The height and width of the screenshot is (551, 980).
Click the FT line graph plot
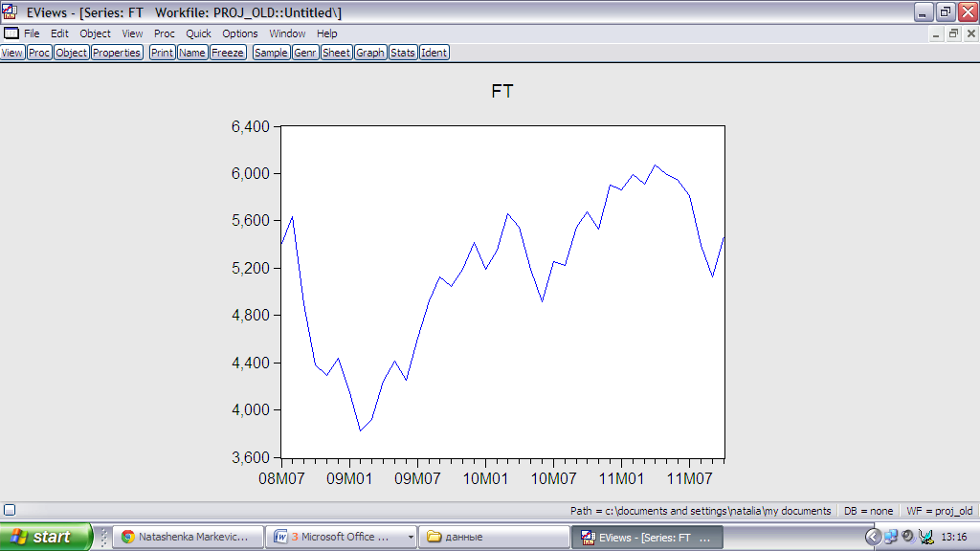[503, 292]
